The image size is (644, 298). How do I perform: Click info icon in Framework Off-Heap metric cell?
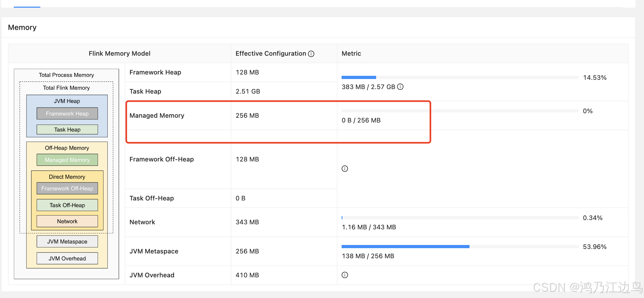tap(345, 169)
